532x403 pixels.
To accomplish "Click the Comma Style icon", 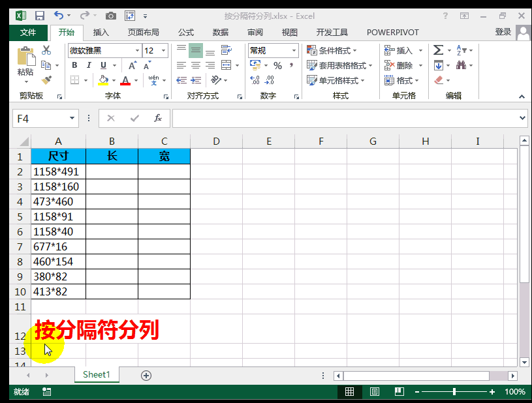I will coord(291,65).
